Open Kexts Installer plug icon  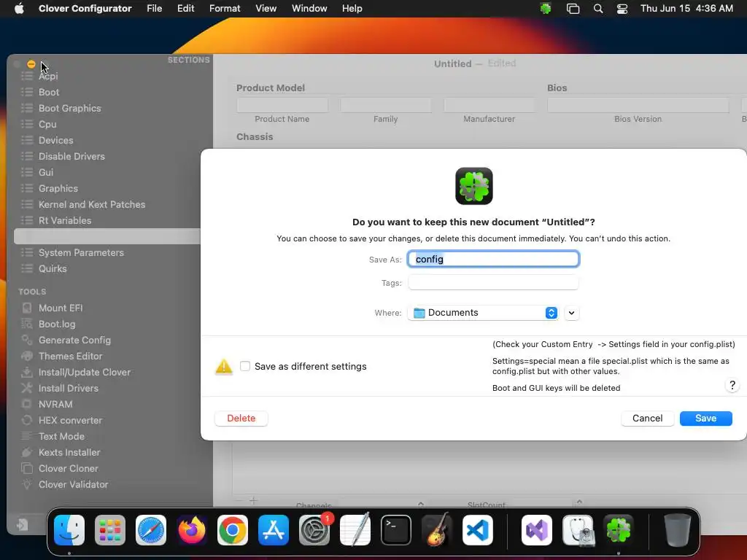(27, 452)
